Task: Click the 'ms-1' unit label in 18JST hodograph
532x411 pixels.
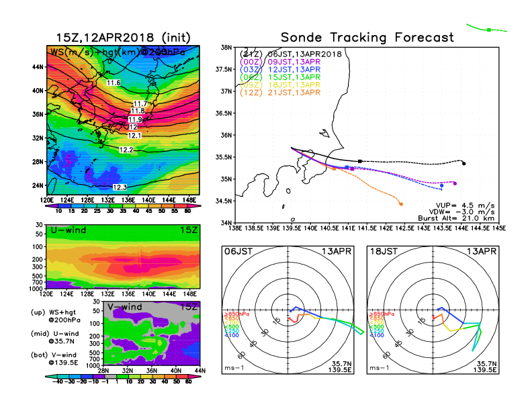Action: 380,368
